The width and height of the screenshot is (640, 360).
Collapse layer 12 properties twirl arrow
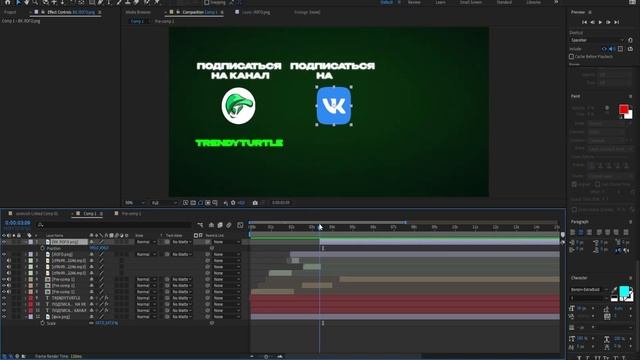[x=26, y=317]
